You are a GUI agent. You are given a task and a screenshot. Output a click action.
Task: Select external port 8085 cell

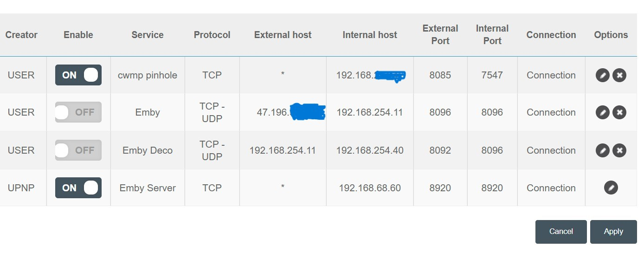(440, 75)
